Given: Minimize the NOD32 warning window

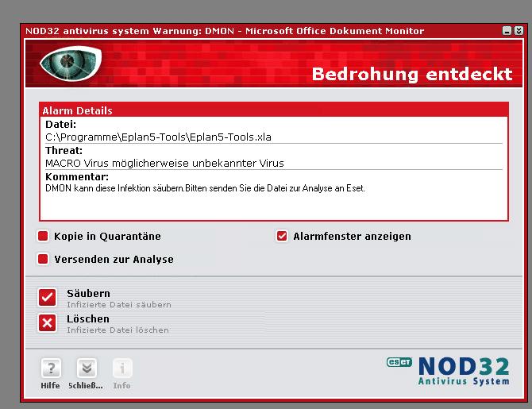Looking at the screenshot, I should 507,31.
